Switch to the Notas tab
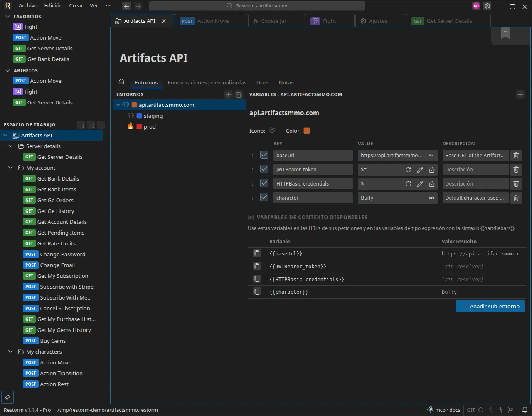The image size is (532, 416). tap(286, 82)
